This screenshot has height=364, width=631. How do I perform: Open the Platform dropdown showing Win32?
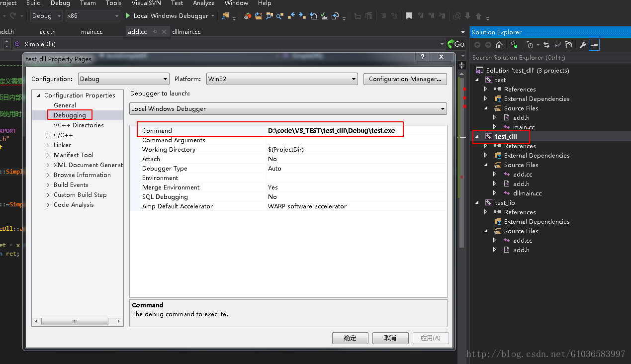point(282,79)
